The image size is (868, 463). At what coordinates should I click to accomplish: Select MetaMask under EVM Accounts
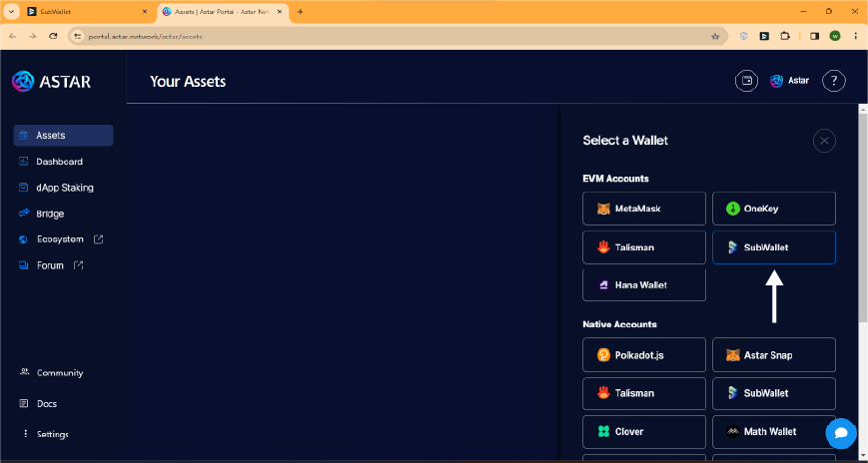(x=643, y=209)
